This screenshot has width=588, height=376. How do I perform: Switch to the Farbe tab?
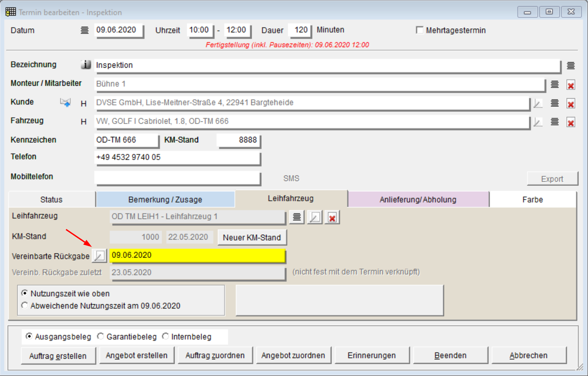point(533,199)
